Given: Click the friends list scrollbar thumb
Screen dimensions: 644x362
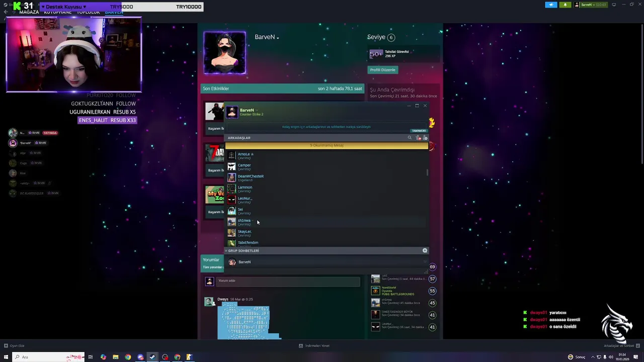Looking at the screenshot, I should pyautogui.click(x=428, y=172).
